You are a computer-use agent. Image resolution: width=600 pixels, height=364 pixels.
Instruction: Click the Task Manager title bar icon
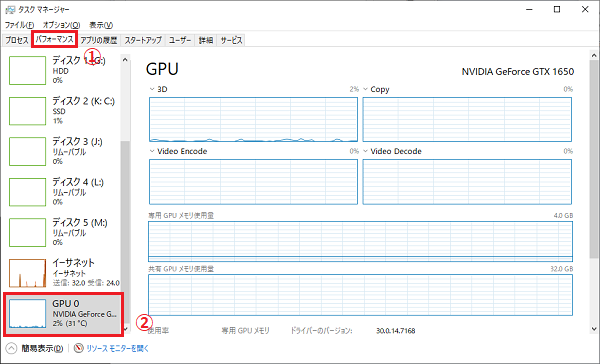10,9
